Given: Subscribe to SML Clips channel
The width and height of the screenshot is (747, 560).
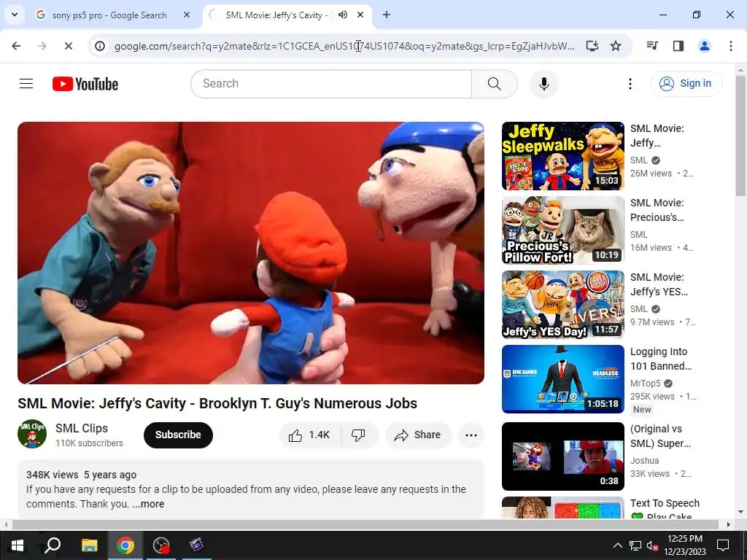Looking at the screenshot, I should [178, 435].
